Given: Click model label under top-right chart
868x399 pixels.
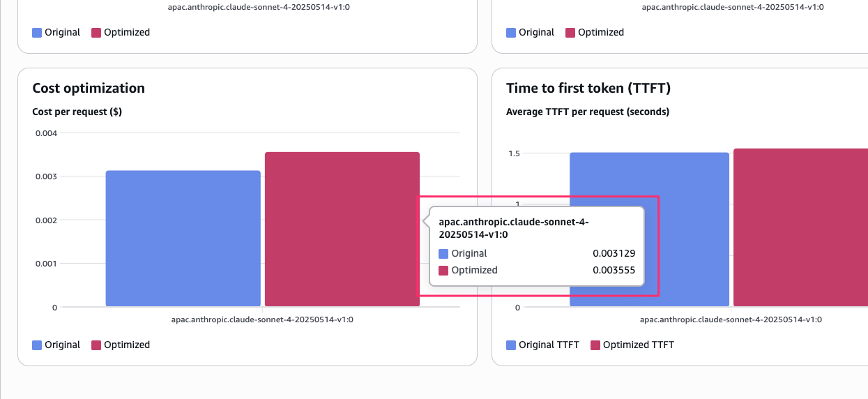Looking at the screenshot, I should pyautogui.click(x=732, y=6).
